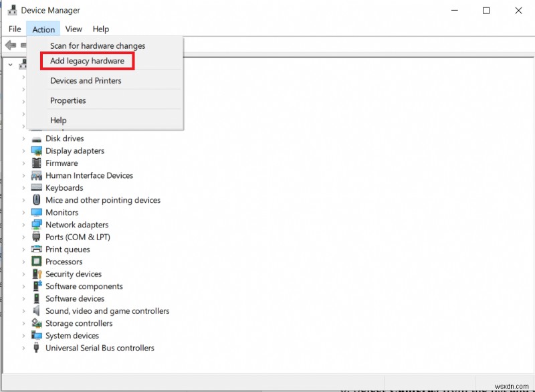
Task: Click the Monitors category icon
Action: coord(35,212)
